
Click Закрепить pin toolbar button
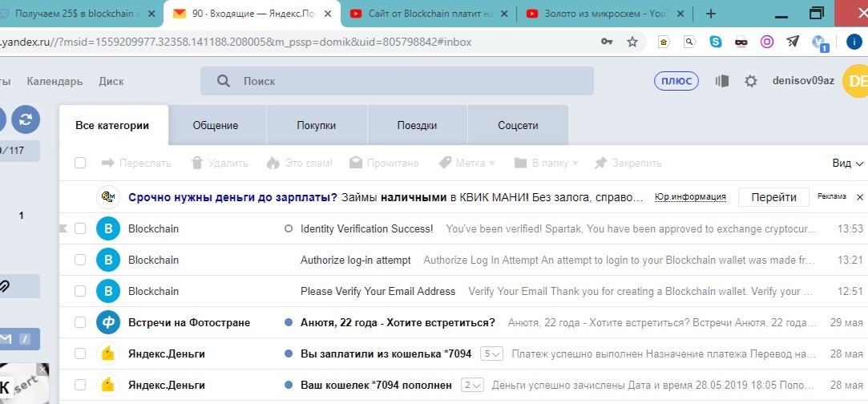628,164
